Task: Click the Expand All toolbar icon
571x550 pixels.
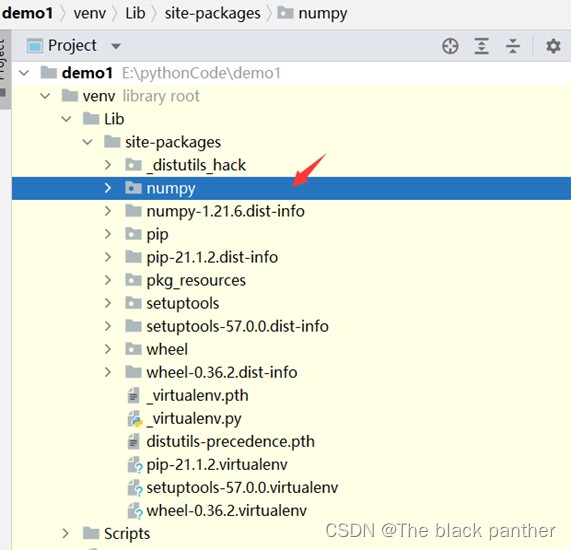Action: (481, 46)
